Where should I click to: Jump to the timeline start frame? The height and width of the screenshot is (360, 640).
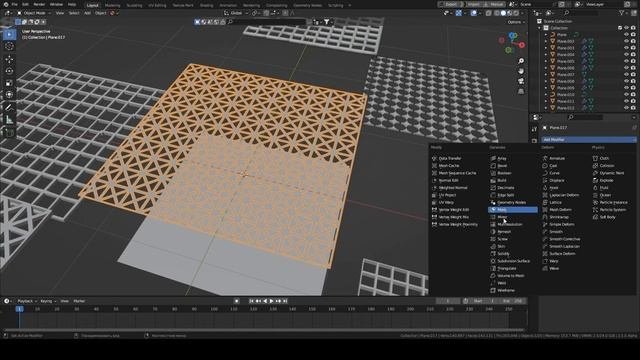[251, 301]
